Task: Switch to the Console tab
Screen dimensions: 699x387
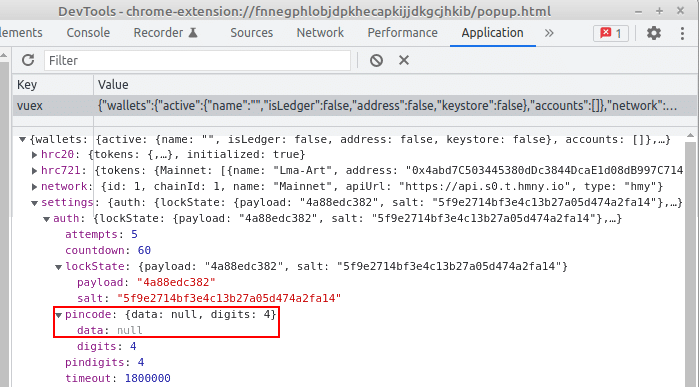Action: [x=88, y=33]
